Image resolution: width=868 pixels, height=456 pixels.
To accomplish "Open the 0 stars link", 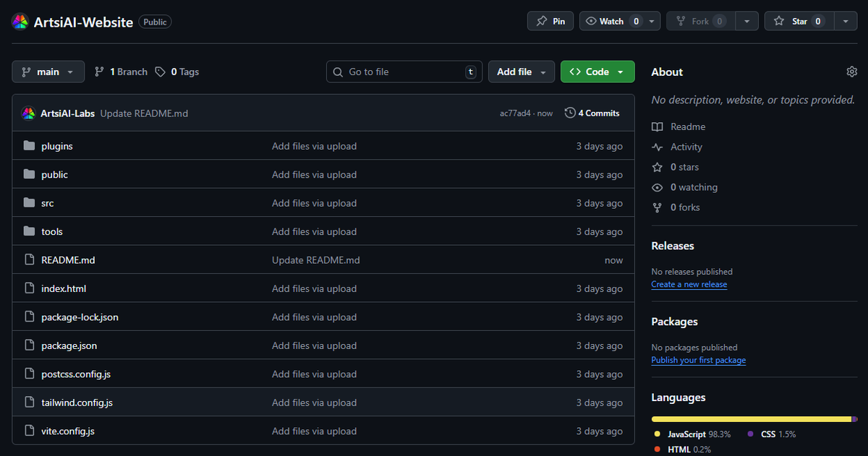I will point(684,167).
